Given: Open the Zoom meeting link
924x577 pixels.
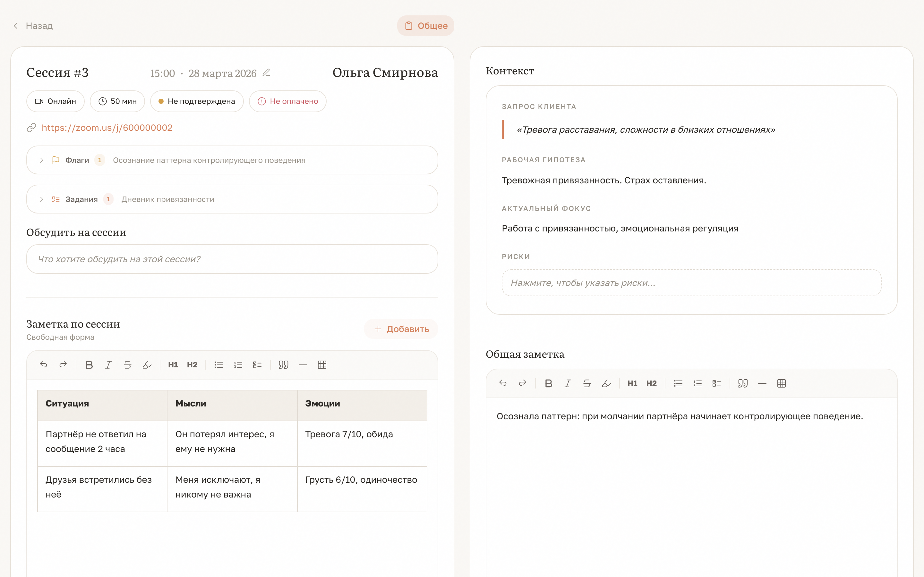Looking at the screenshot, I should (107, 128).
